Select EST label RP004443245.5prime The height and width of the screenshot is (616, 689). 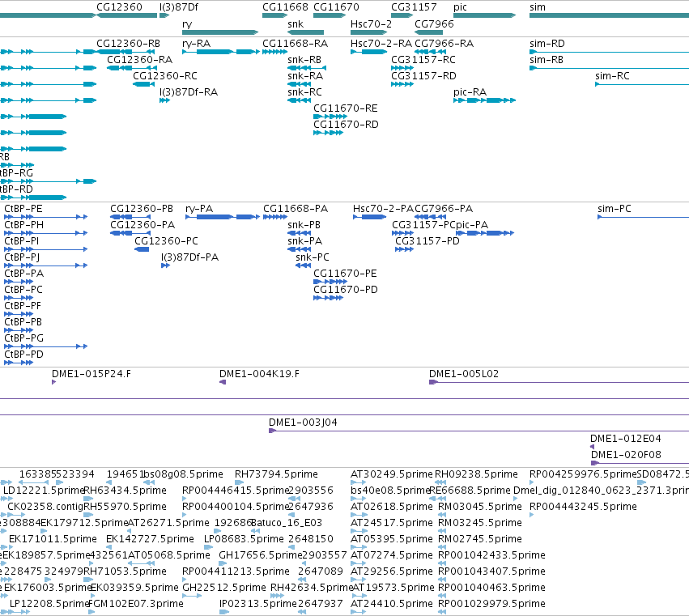coord(583,507)
